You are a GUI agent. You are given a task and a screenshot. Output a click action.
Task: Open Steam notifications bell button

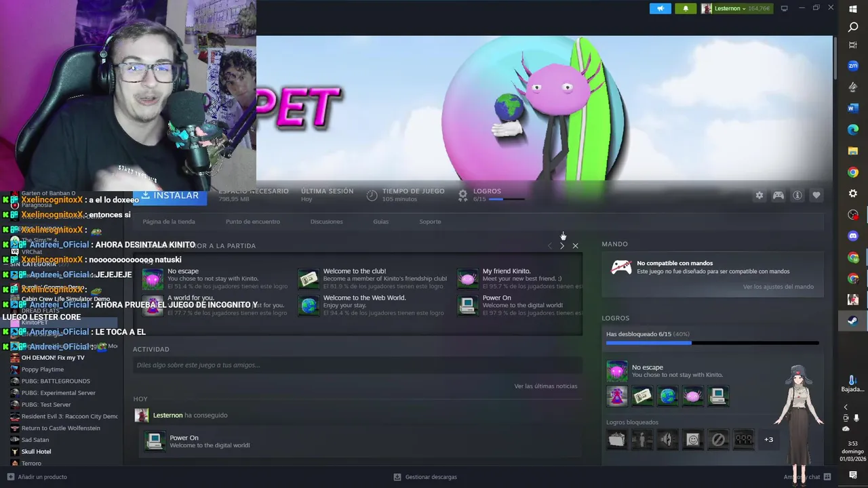(686, 8)
